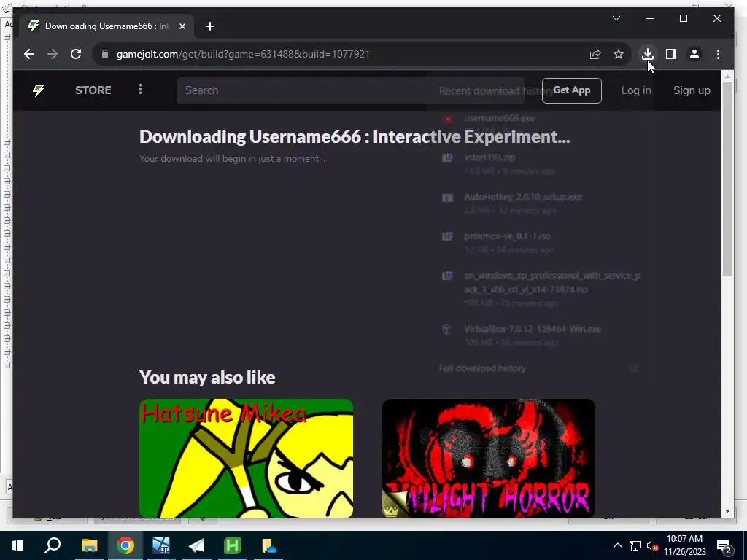The width and height of the screenshot is (747, 560).
Task: Select proxmox-ve_8.1-1.iso download entry
Action: pos(507,236)
